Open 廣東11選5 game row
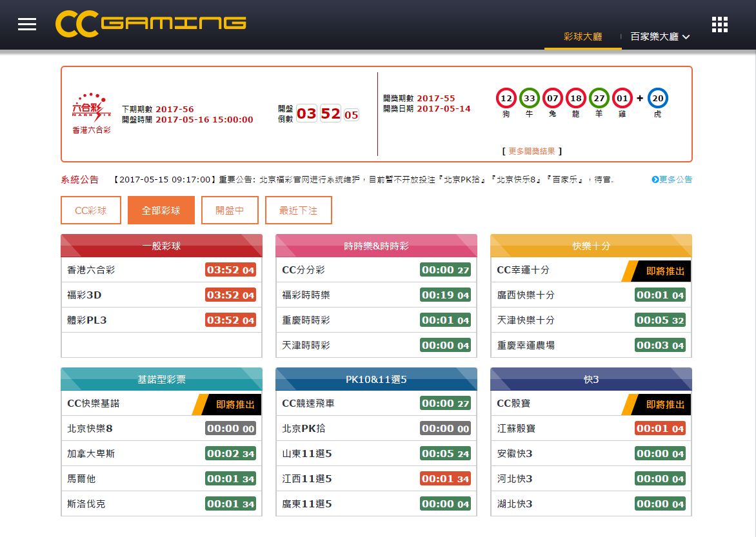756x537 pixels. tap(376, 503)
